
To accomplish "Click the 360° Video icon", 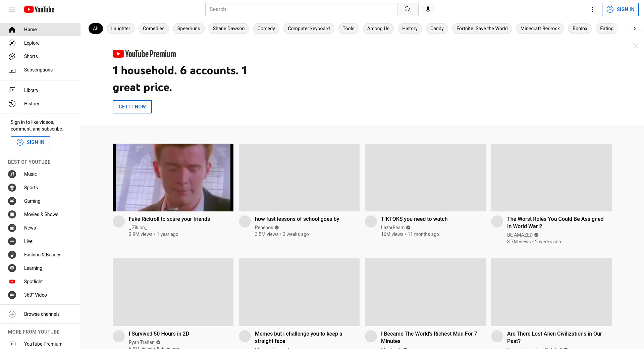I will click(x=12, y=295).
